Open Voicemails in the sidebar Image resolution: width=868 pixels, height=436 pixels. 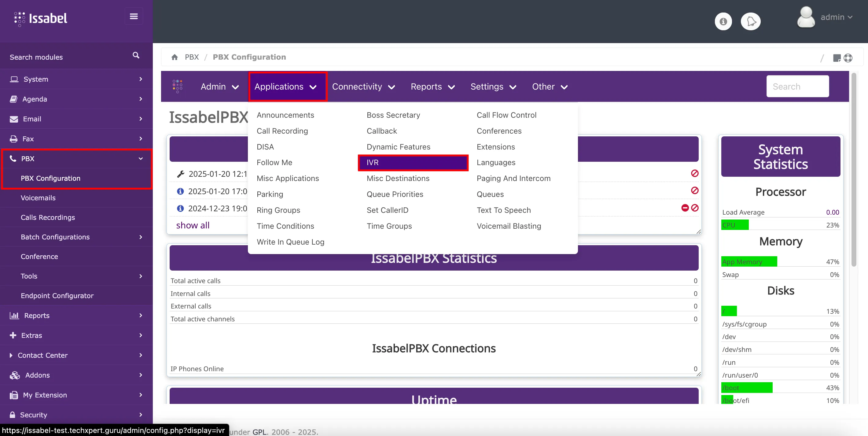pyautogui.click(x=38, y=198)
